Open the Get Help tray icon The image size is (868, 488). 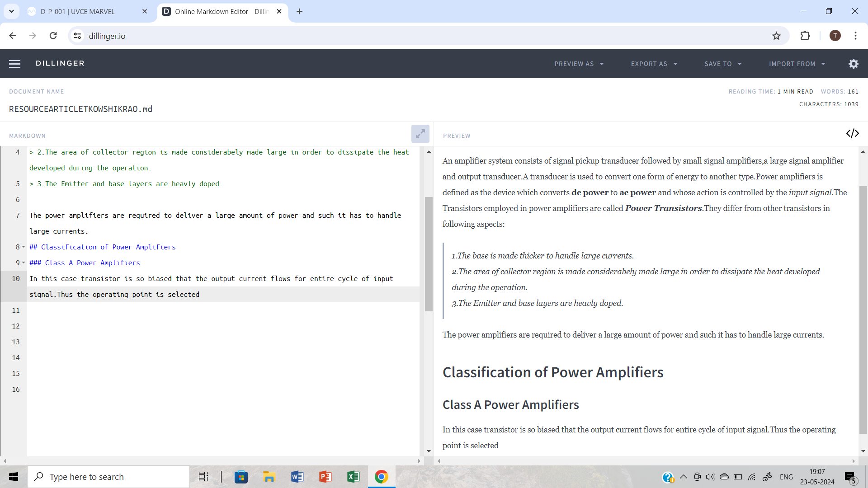[x=668, y=477]
